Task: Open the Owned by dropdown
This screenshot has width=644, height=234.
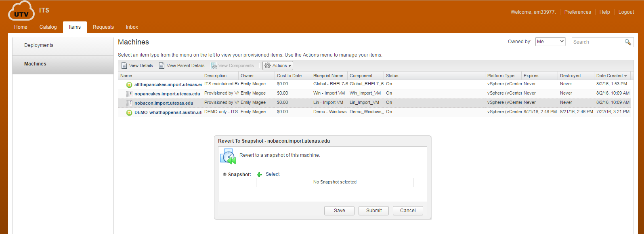Action: pos(550,42)
